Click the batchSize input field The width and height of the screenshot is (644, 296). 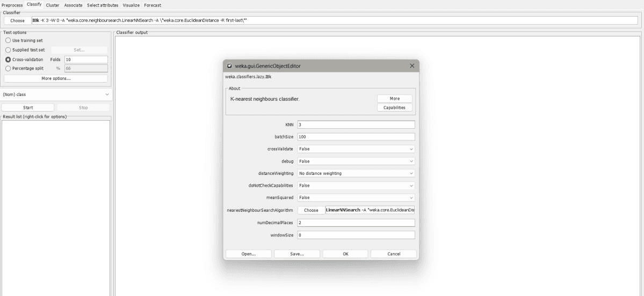point(356,137)
